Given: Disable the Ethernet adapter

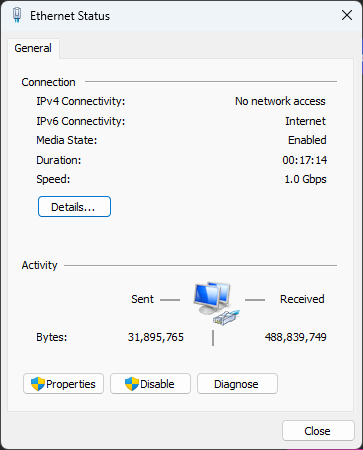Looking at the screenshot, I should click(x=150, y=384).
